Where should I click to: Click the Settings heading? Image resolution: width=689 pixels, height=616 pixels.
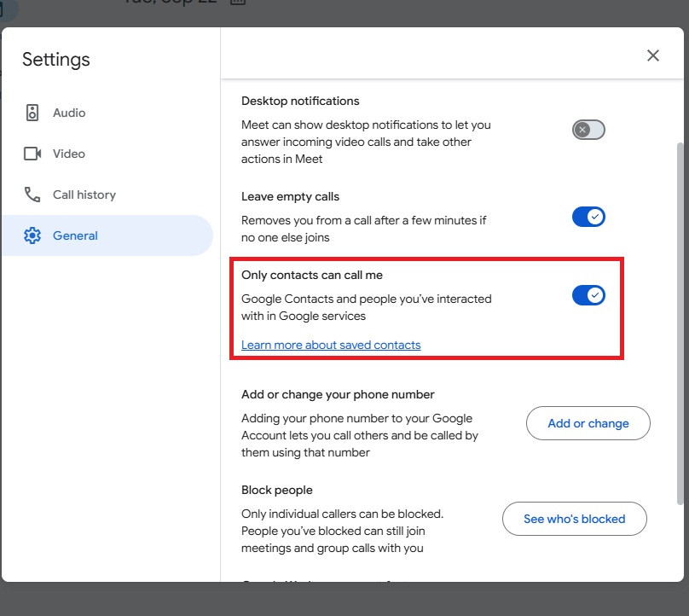pos(55,60)
